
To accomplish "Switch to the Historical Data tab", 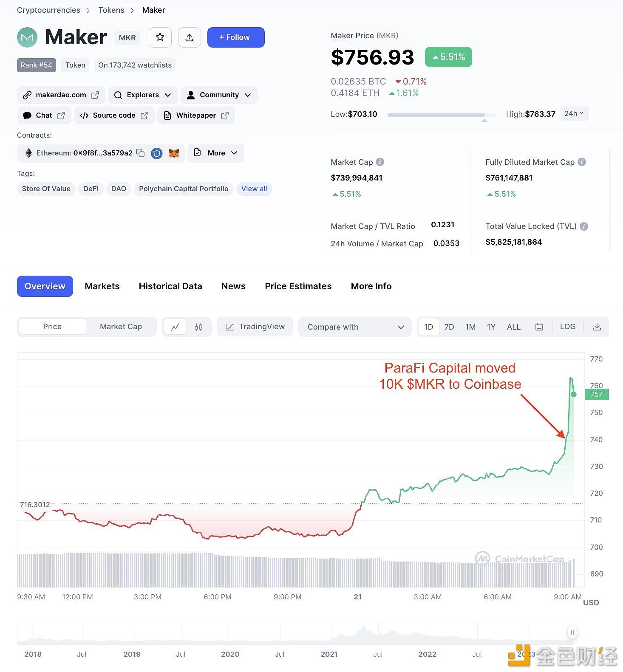I will click(x=170, y=286).
